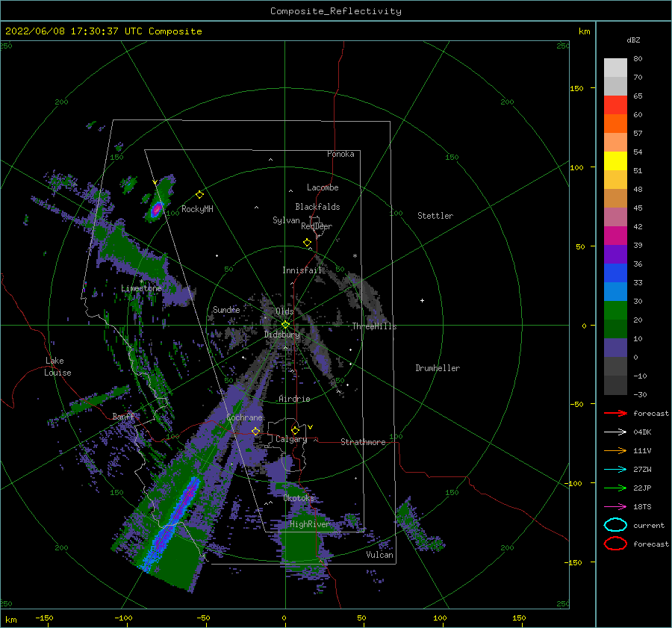Select the bright green swatch in dBZ scale

pyautogui.click(x=615, y=310)
